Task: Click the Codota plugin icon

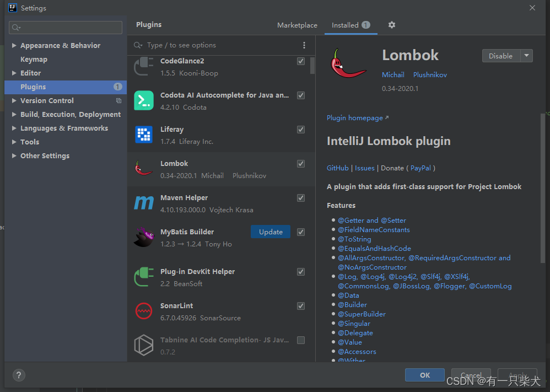Action: tap(144, 100)
